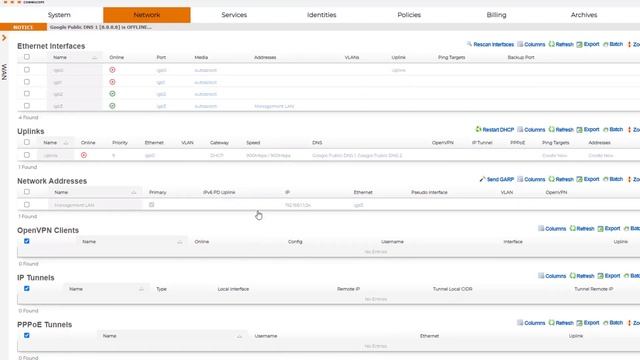Check the Ethernet row with Management LAN address
The image size is (640, 360).
[x=27, y=106]
